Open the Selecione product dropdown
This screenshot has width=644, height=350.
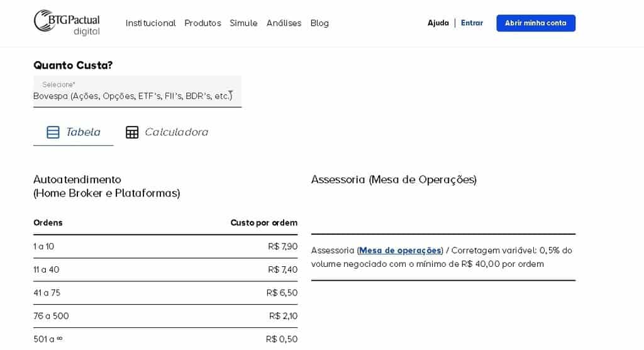137,91
